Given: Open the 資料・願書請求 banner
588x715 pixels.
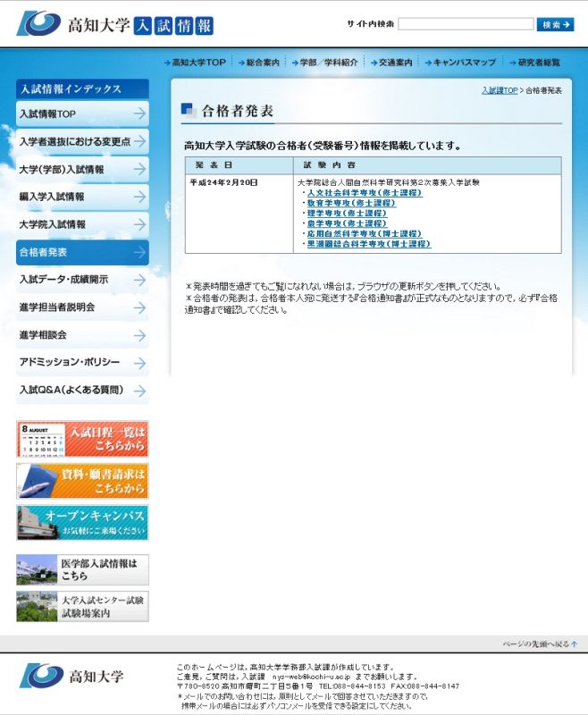Looking at the screenshot, I should (82, 481).
